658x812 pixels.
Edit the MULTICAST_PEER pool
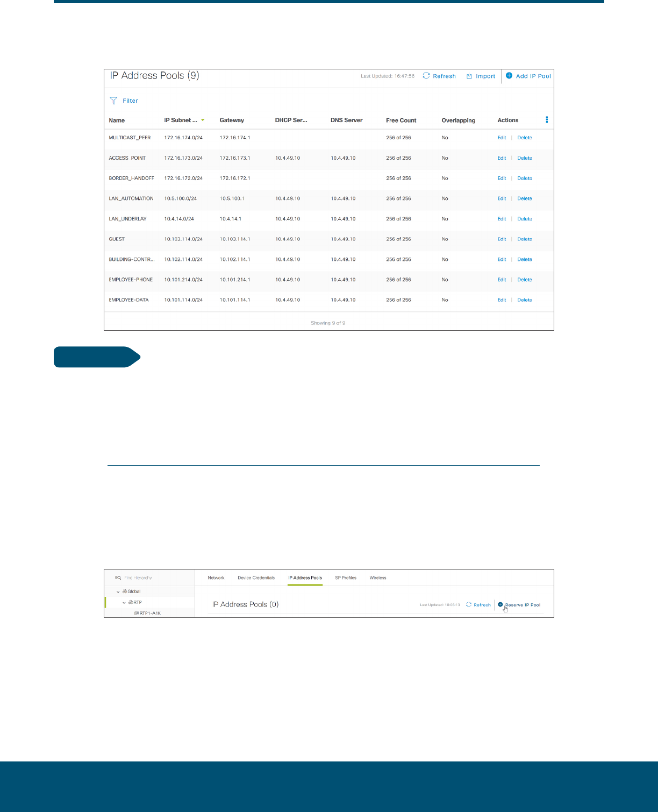point(502,138)
